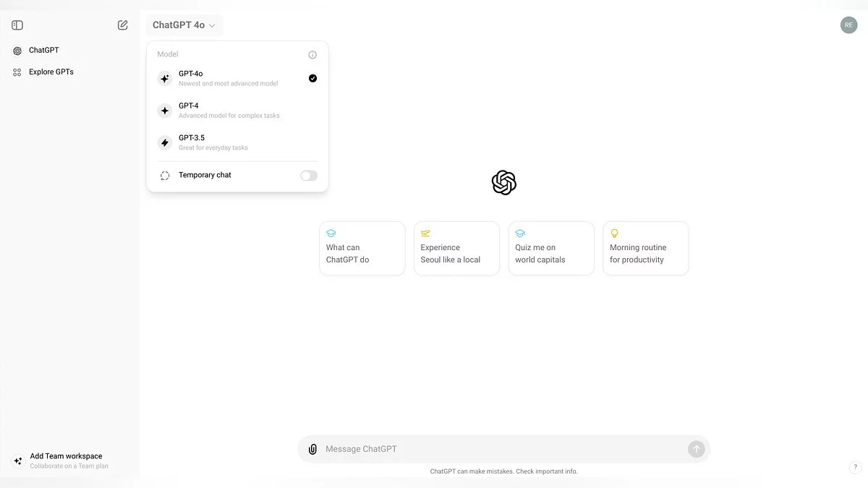
Task: Choose the Morning routine for productivity card
Action: coord(646,249)
